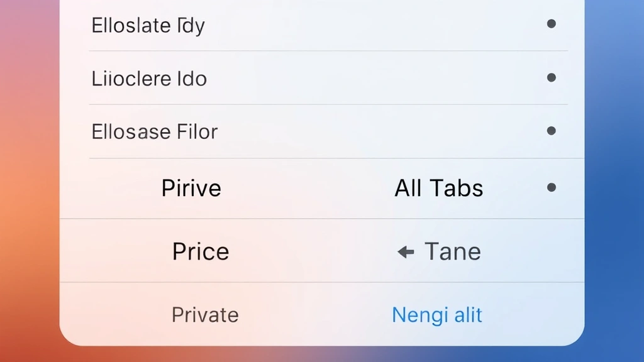Click the orange wallpaper left of the panel
This screenshot has width=644, height=362.
click(x=28, y=189)
